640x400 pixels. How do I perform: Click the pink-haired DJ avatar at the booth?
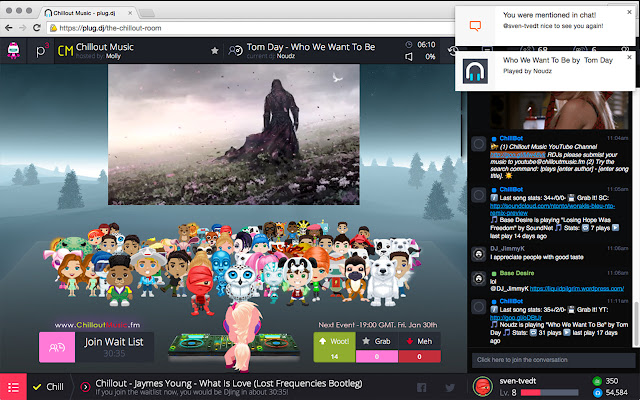click(x=242, y=337)
